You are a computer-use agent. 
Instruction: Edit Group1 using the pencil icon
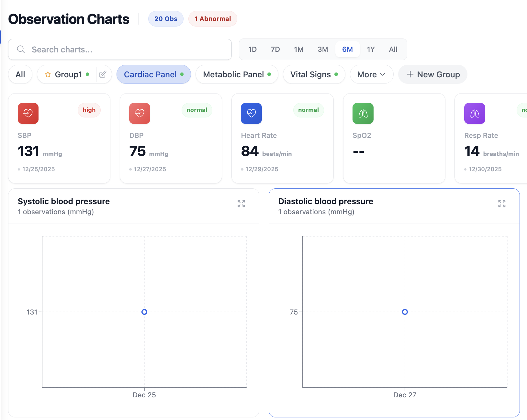click(x=103, y=74)
